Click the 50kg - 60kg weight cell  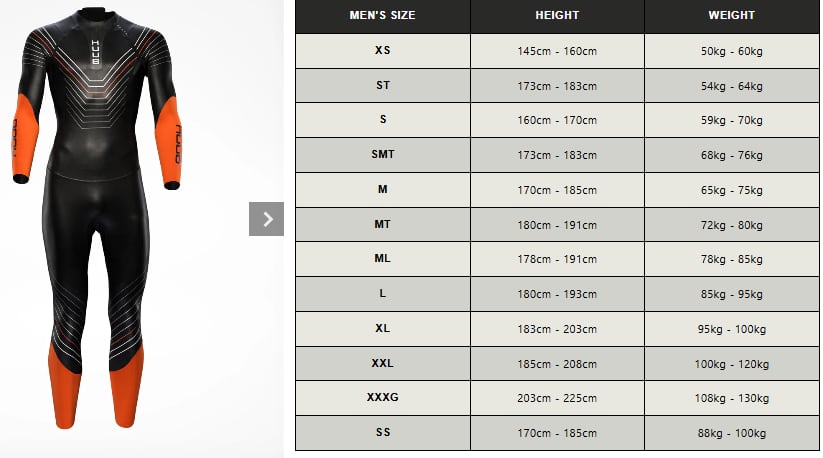pos(731,50)
